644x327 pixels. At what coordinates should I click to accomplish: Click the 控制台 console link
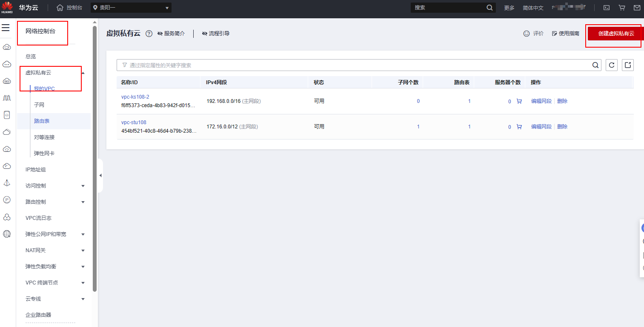(74, 8)
